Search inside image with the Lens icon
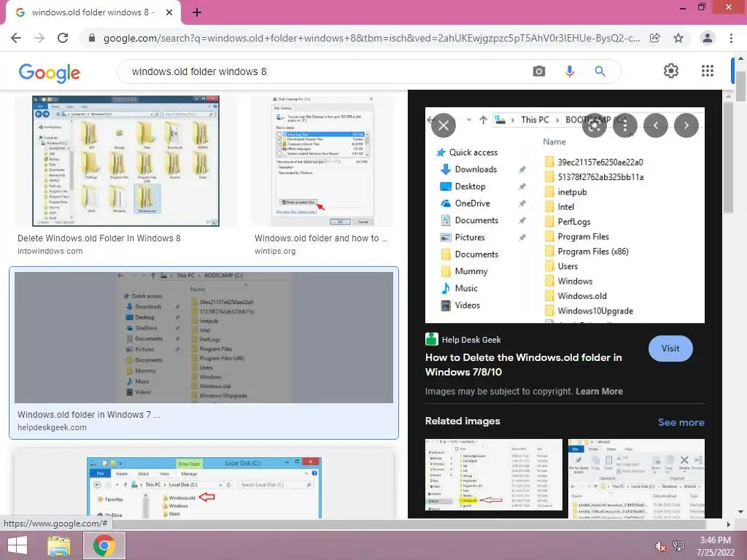Viewport: 747px width, 560px height. 594,125
